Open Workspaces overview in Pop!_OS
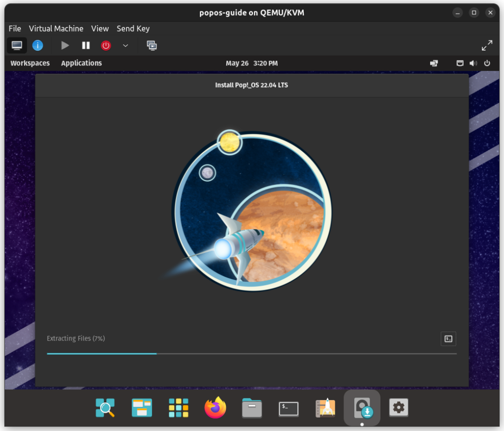This screenshot has width=504, height=431. click(30, 63)
